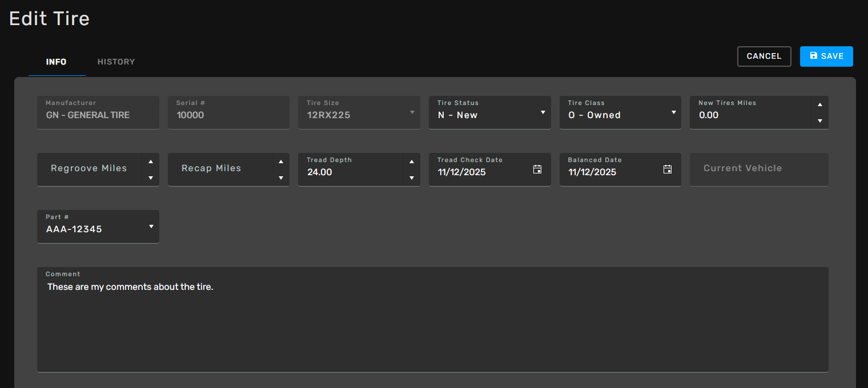
Task: Select the Info tab
Action: tap(56, 62)
